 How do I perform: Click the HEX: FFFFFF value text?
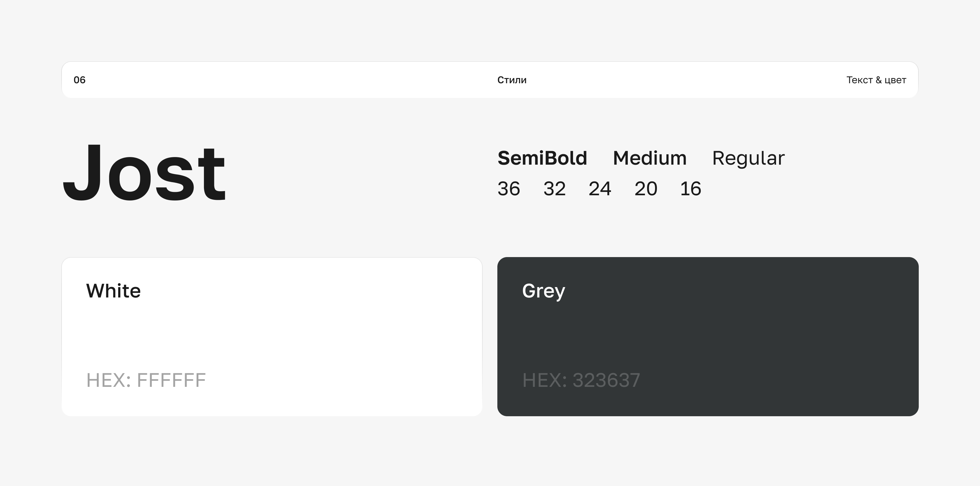click(x=146, y=380)
